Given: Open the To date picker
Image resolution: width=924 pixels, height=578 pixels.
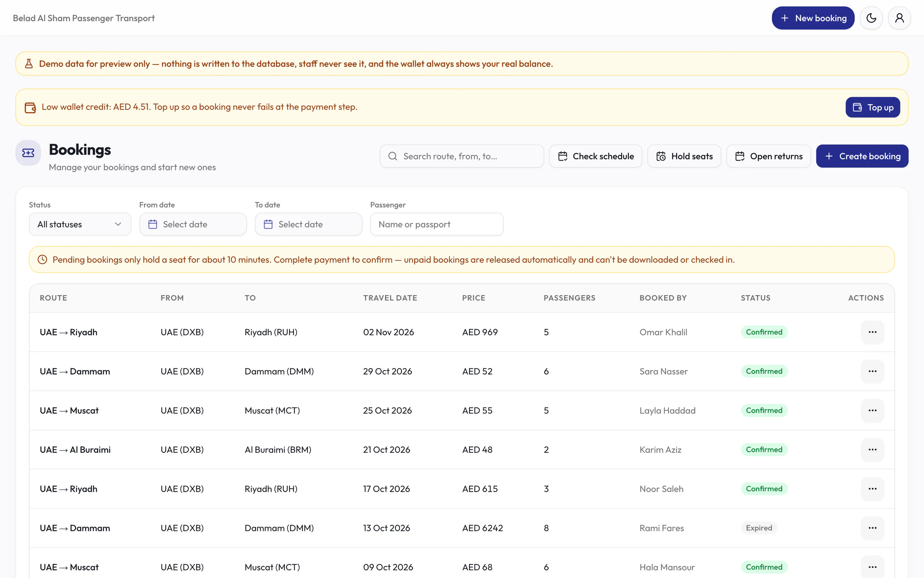Looking at the screenshot, I should coord(308,224).
